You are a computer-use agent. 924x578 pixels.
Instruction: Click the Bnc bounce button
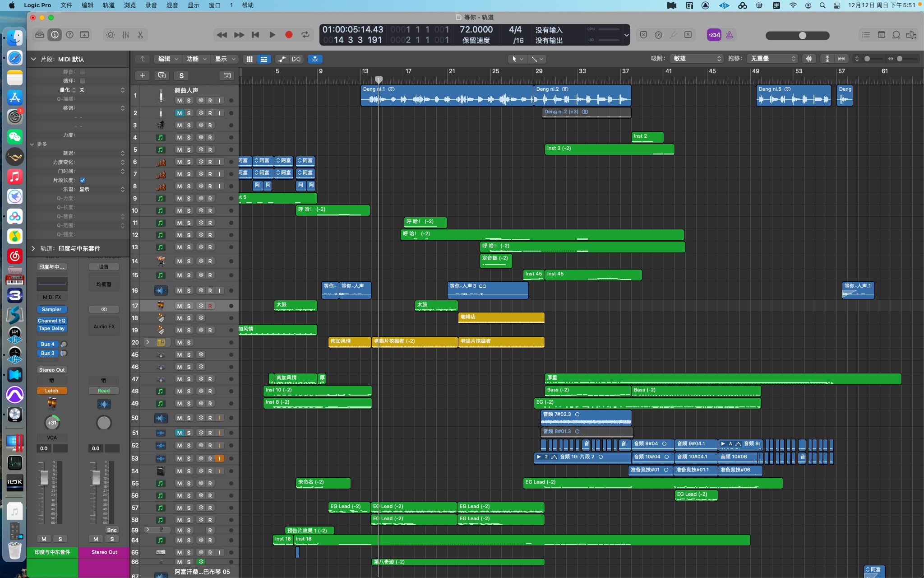(112, 530)
